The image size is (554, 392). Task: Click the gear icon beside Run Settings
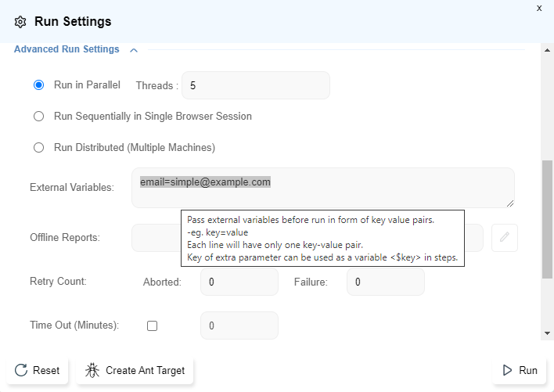pos(20,22)
